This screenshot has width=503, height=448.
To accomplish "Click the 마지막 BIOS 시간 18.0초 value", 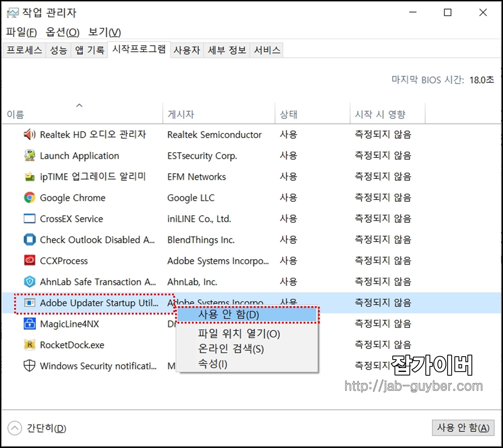I will (481, 80).
